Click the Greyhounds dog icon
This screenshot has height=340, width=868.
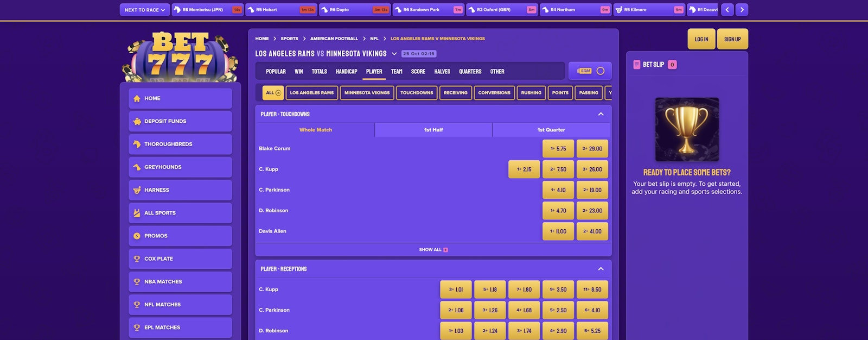click(x=137, y=167)
